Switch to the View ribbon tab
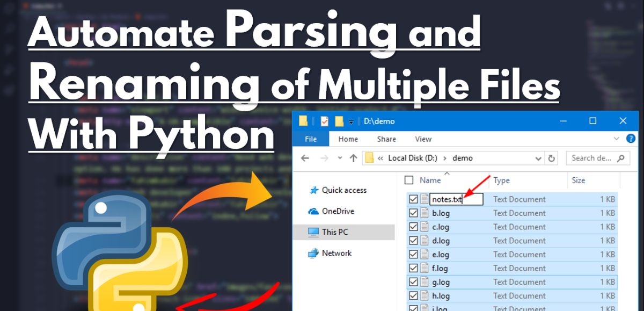This screenshot has height=311, width=644. pos(423,139)
